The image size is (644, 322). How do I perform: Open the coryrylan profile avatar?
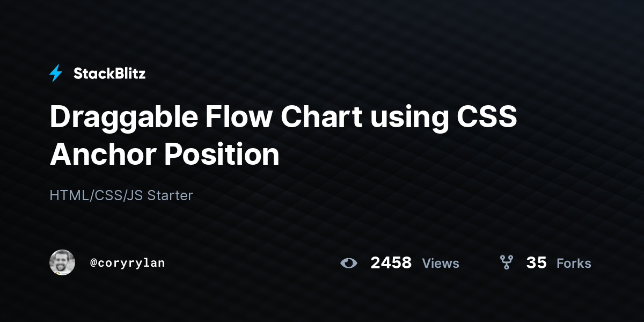[x=62, y=262]
